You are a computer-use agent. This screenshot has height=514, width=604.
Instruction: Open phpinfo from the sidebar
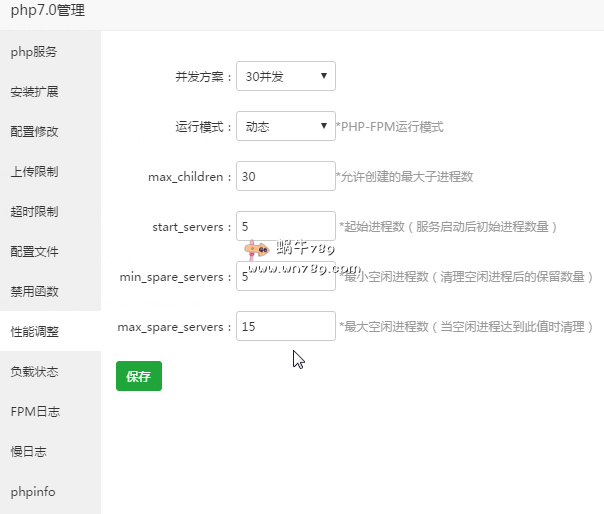pos(32,492)
